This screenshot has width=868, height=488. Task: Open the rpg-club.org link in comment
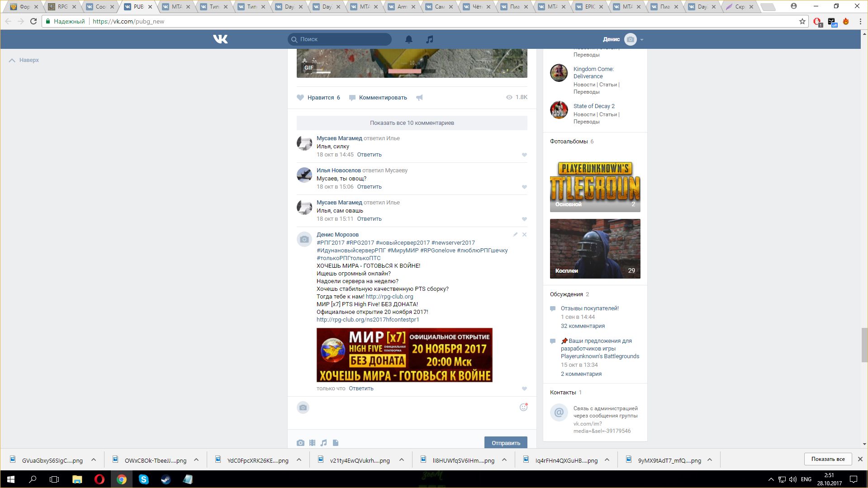[389, 297]
